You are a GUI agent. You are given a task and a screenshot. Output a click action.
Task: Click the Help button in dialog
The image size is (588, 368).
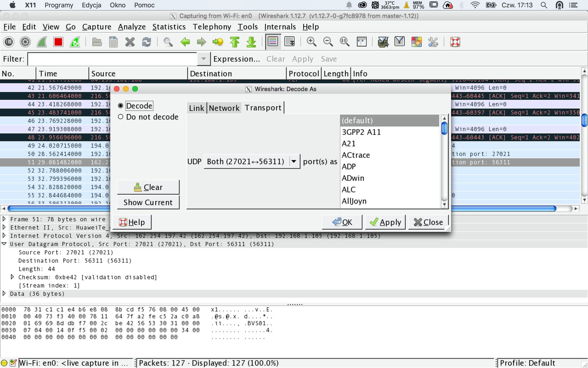point(132,222)
